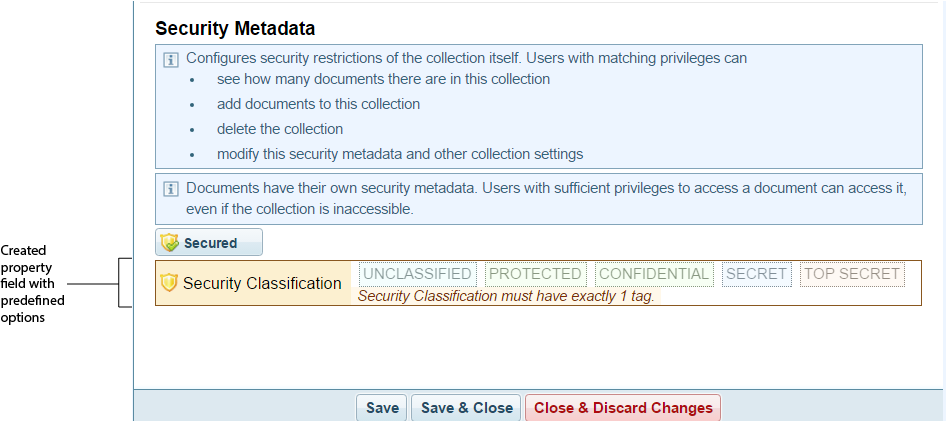
Task: Toggle the PROTECTED classification tag
Action: tap(535, 274)
